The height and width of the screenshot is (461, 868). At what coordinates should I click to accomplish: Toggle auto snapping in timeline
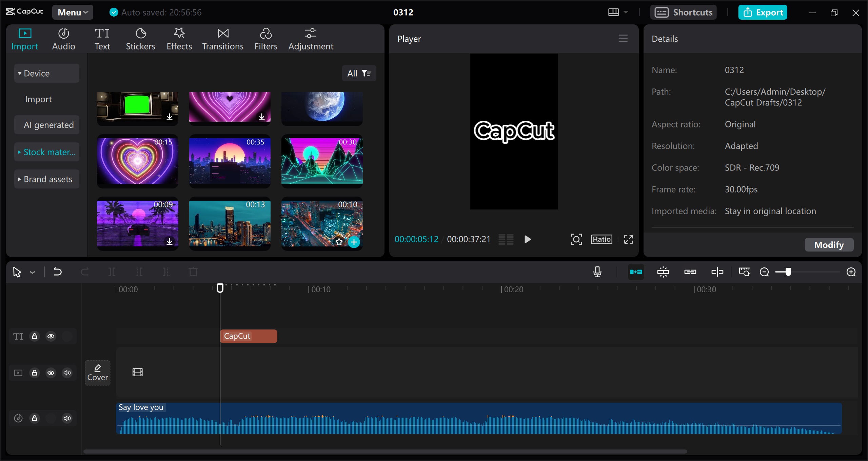point(663,272)
